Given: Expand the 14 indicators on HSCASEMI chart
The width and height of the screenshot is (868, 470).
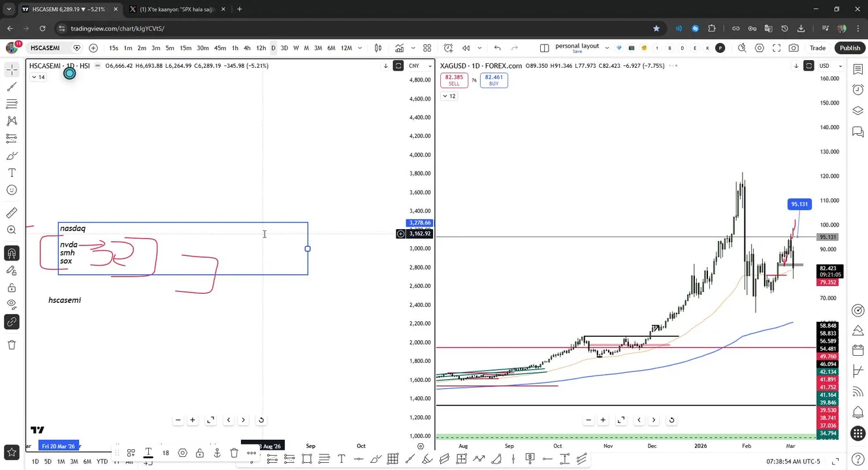Looking at the screenshot, I should click(x=38, y=77).
